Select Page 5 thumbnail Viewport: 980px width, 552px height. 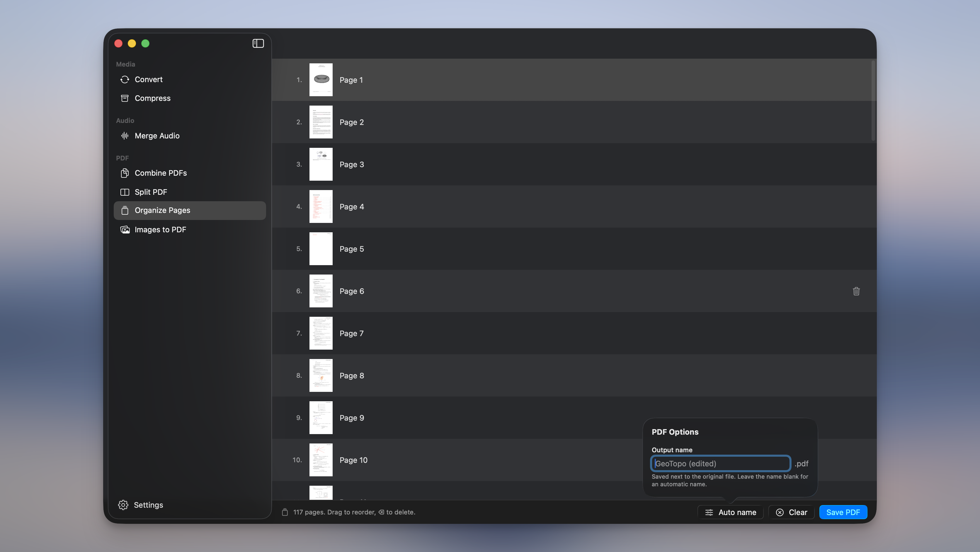click(321, 249)
